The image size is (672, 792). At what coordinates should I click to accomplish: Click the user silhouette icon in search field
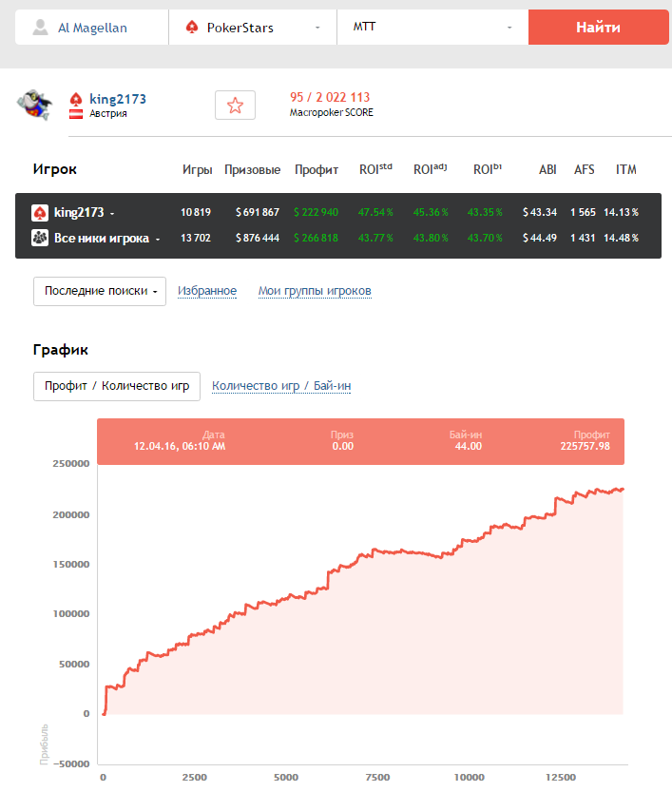pyautogui.click(x=40, y=28)
